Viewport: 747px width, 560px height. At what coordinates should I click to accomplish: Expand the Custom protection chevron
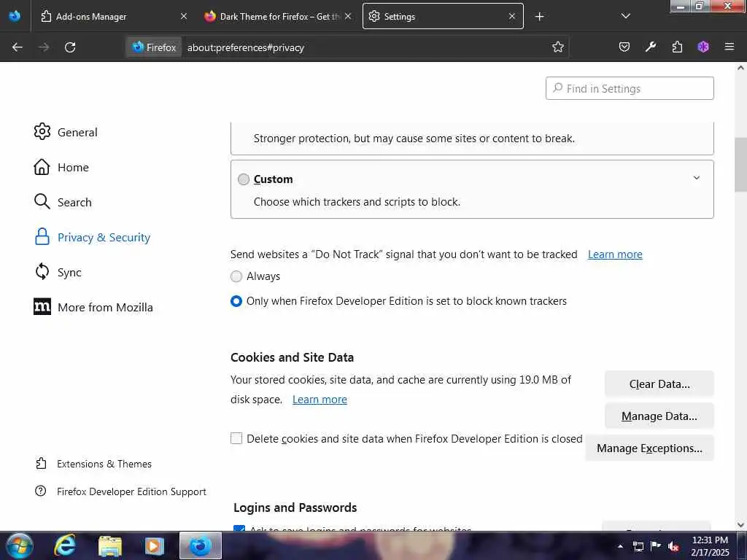697,178
